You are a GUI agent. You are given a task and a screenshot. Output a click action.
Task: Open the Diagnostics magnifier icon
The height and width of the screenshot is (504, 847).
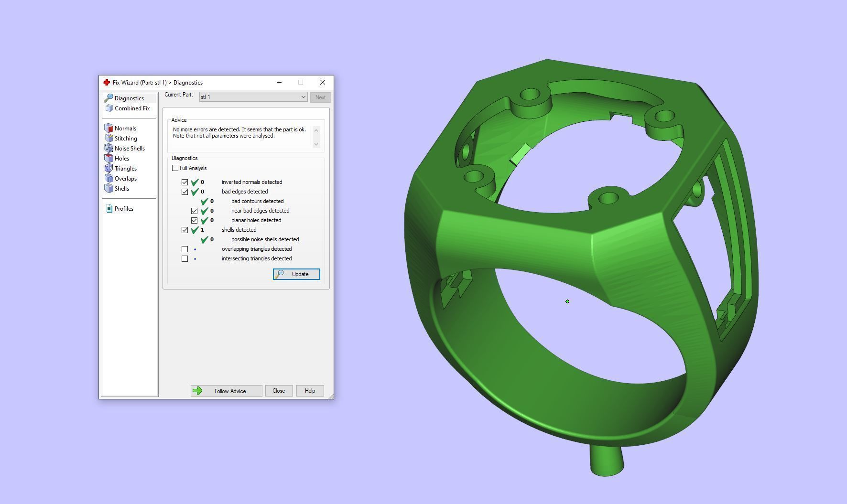109,98
